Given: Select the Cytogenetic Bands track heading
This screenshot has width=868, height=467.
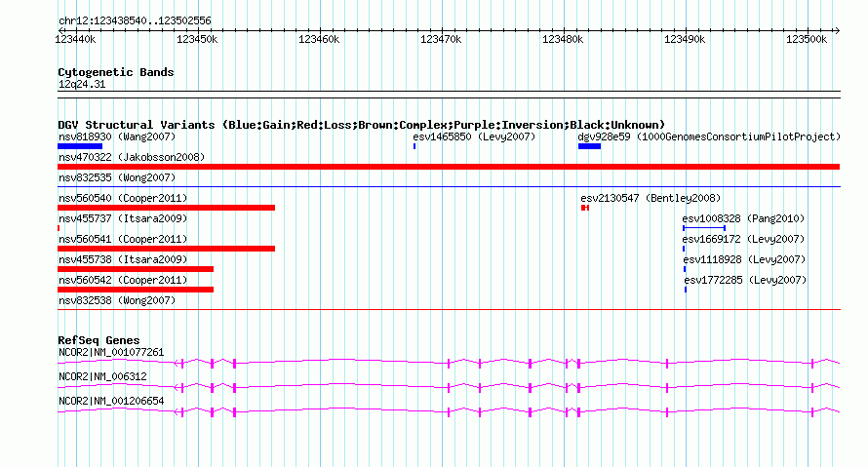Looking at the screenshot, I should [116, 72].
